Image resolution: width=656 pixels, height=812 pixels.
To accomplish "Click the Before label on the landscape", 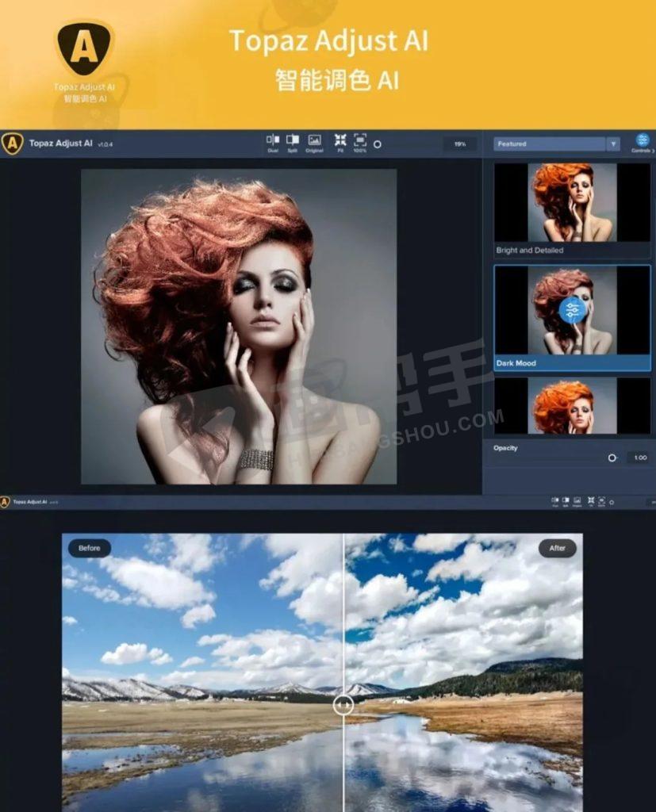I will pyautogui.click(x=89, y=548).
